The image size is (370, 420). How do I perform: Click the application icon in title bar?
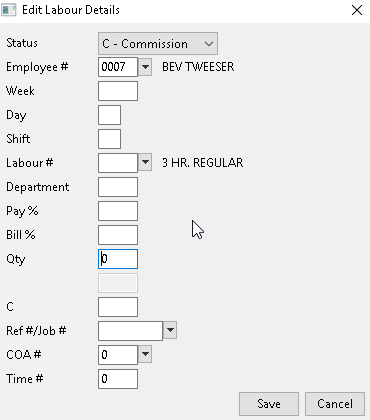[x=9, y=10]
